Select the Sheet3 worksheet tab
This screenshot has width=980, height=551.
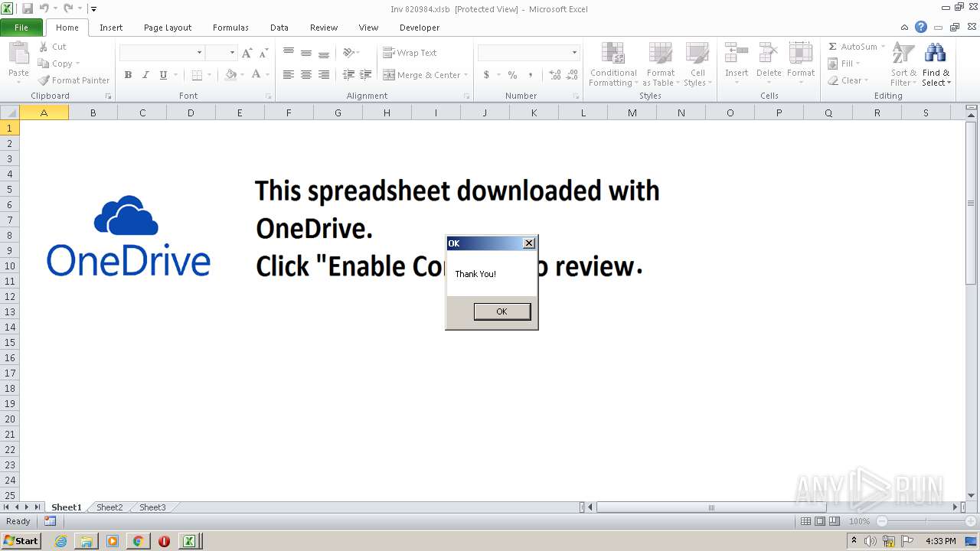(152, 507)
